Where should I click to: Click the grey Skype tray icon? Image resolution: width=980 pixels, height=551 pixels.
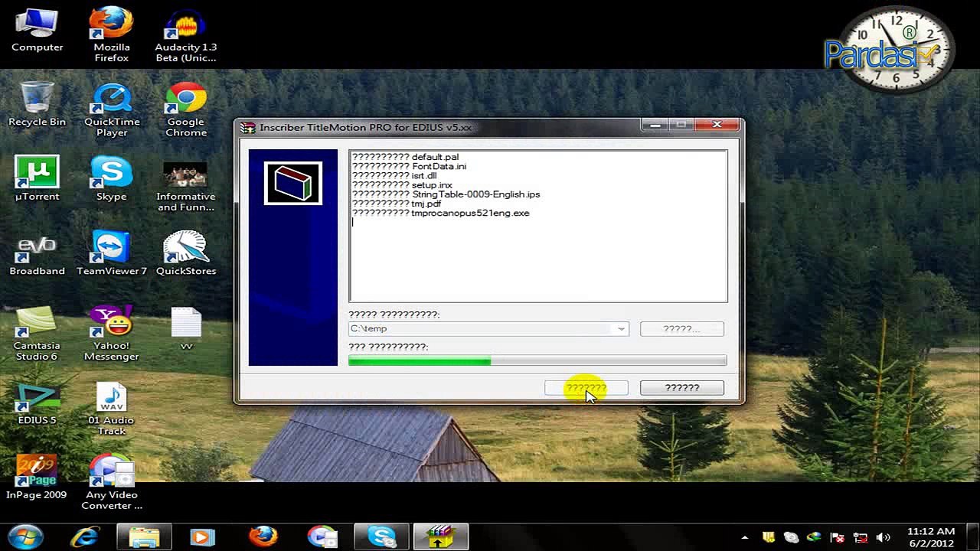coord(791,537)
